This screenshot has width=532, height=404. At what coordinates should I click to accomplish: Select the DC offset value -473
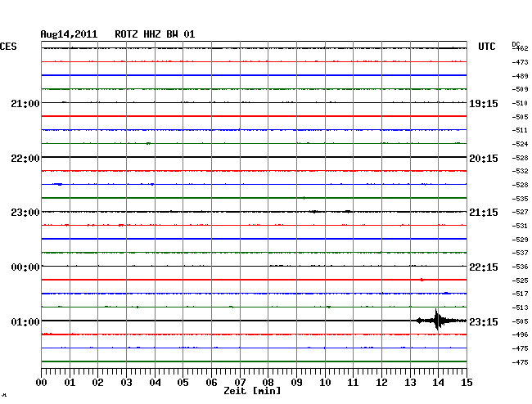tap(520, 62)
